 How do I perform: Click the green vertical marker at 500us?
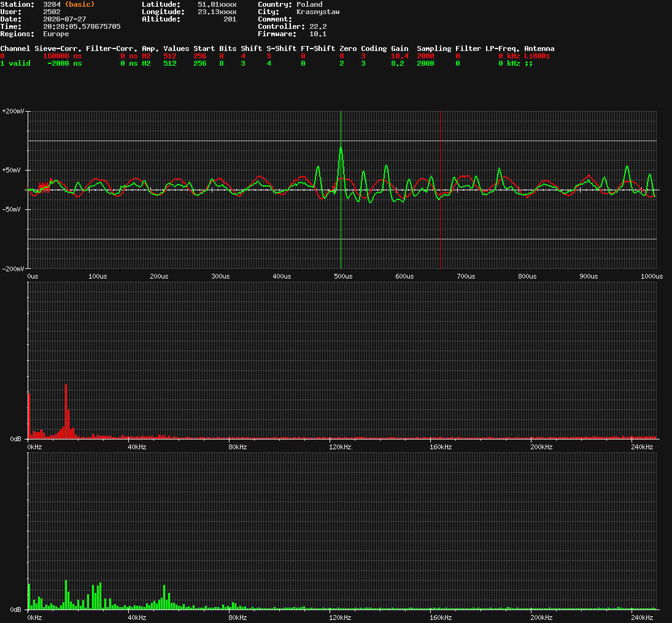pyautogui.click(x=341, y=190)
